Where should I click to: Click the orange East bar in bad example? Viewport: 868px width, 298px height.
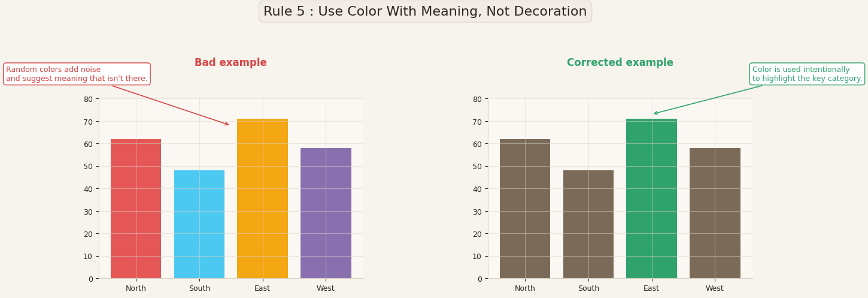262,198
